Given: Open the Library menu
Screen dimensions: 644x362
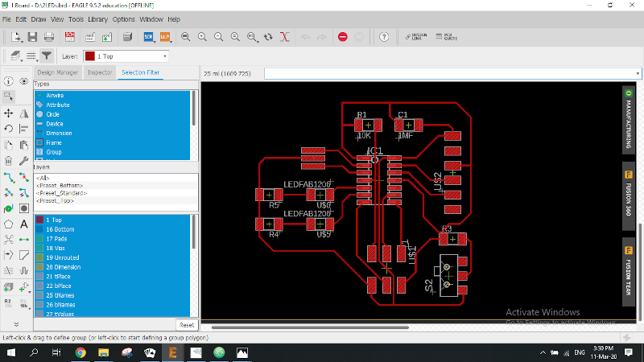Looking at the screenshot, I should pyautogui.click(x=97, y=19).
